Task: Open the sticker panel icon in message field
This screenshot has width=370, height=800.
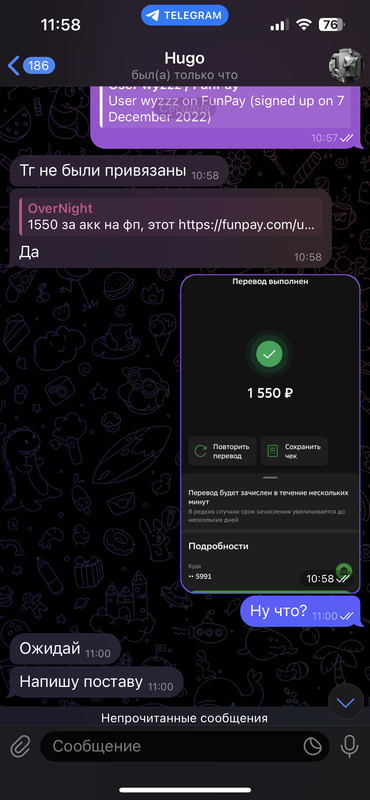Action: pos(313,747)
